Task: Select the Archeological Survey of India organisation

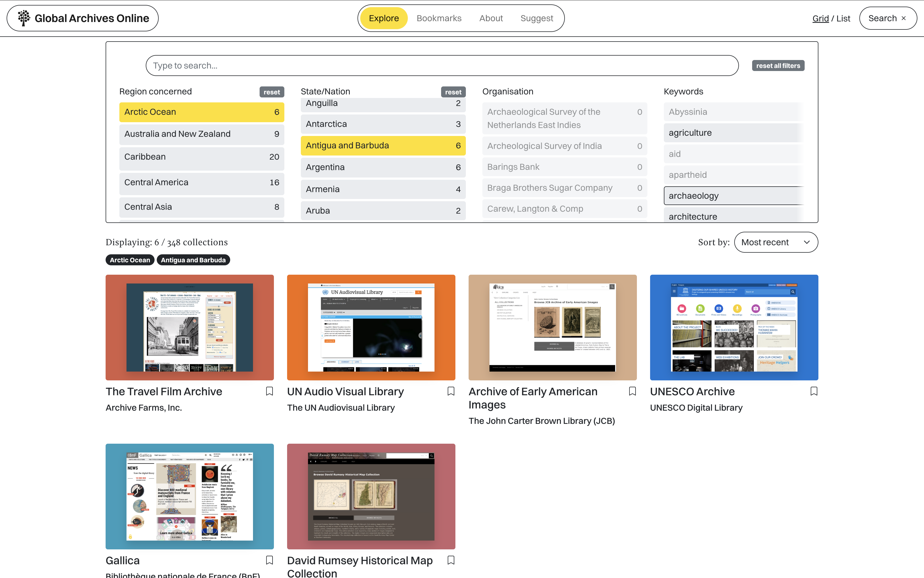Action: click(564, 146)
